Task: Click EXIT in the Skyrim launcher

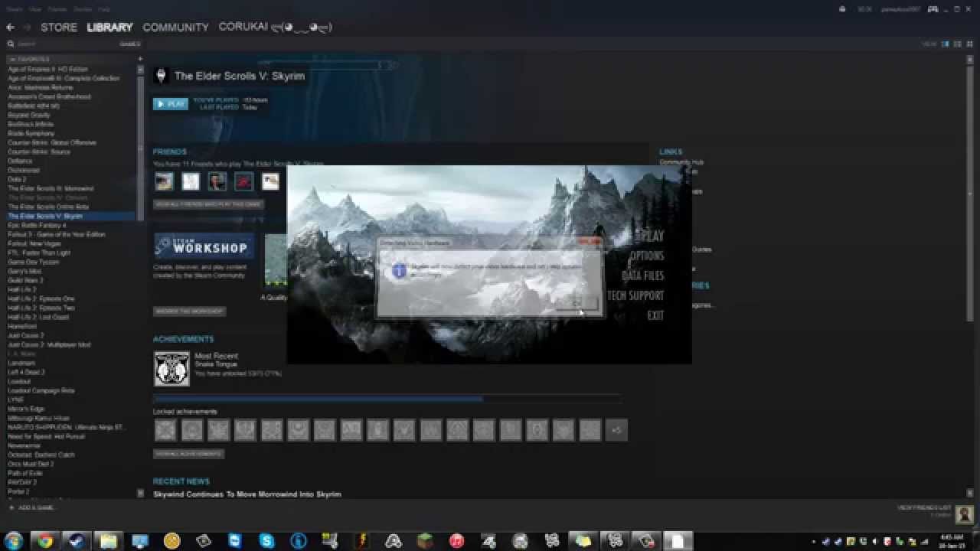Action: tap(655, 315)
